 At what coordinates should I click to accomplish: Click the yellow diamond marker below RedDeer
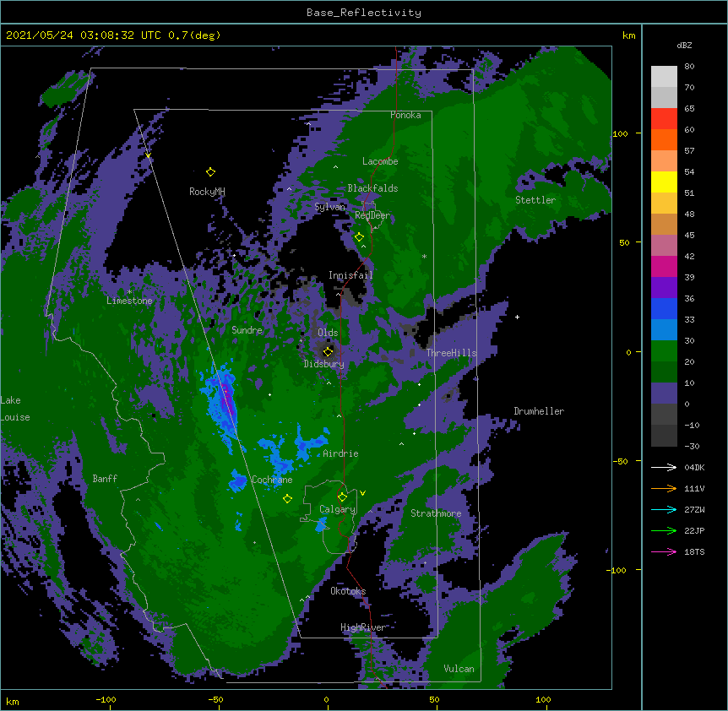point(359,237)
